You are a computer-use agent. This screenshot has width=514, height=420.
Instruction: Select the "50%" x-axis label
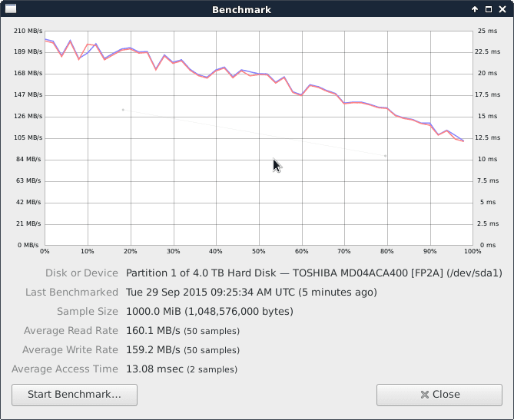[258, 251]
